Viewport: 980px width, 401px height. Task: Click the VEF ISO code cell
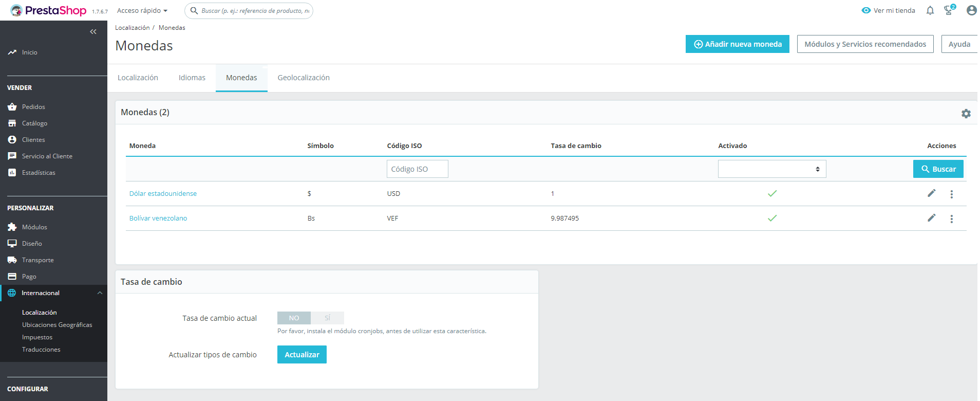pos(392,218)
